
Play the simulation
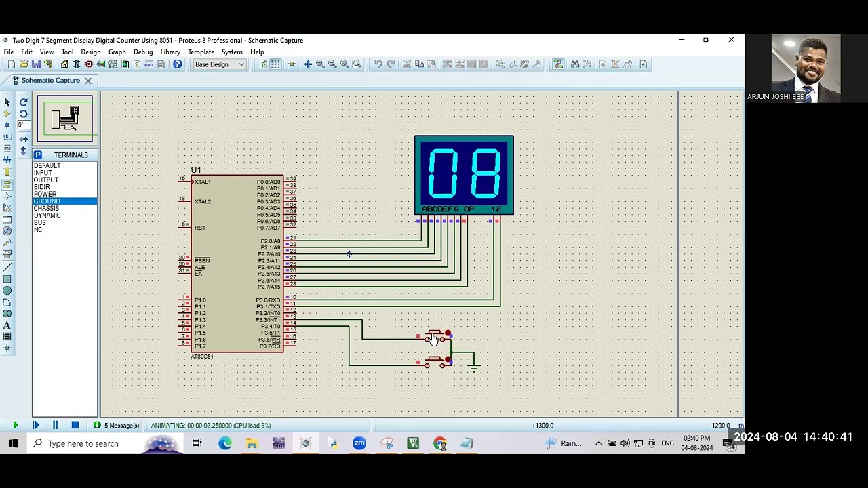click(x=15, y=426)
